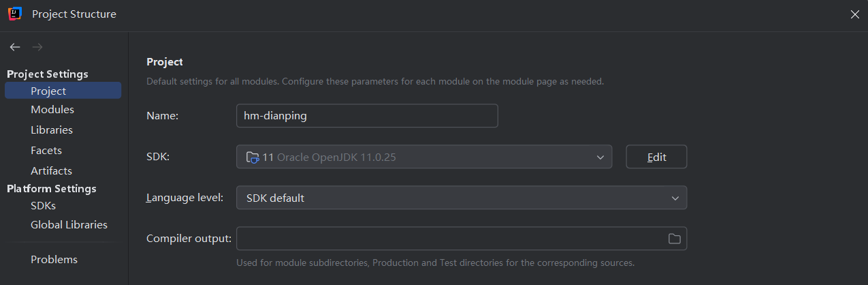
Task: Click inside the Compiler output path field
Action: 449,239
